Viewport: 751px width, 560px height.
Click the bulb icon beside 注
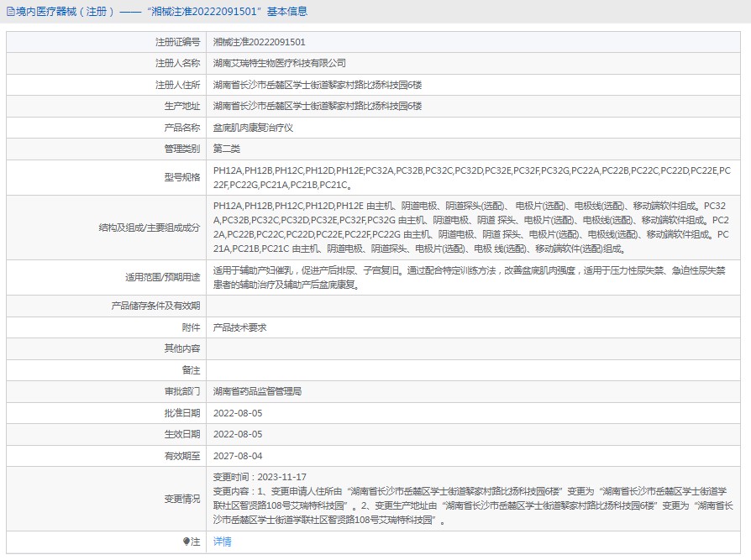point(186,542)
